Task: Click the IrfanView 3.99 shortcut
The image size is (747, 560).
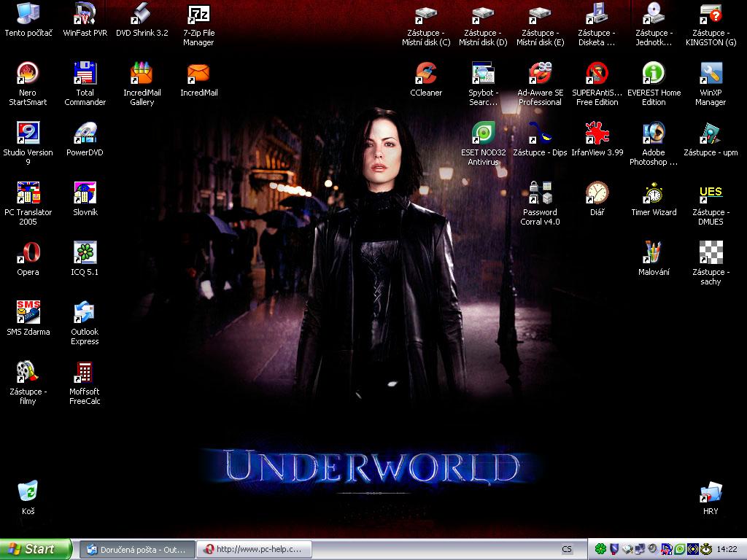Action: [x=597, y=133]
